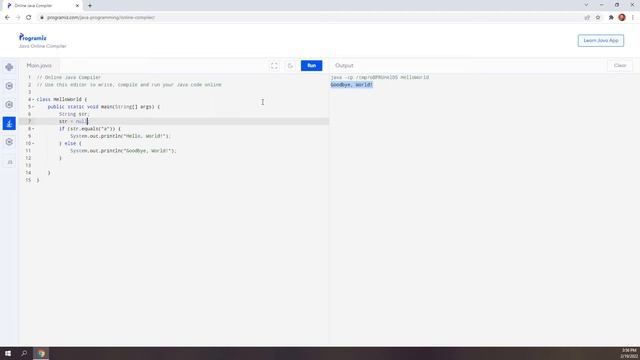Click the java -cp command line in output
This screenshot has width=640, height=360.
(380, 78)
